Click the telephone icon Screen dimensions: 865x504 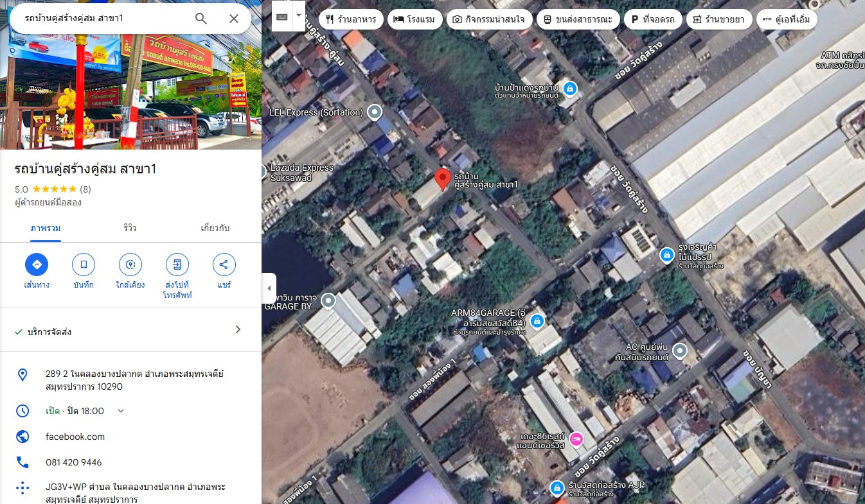[x=22, y=462]
